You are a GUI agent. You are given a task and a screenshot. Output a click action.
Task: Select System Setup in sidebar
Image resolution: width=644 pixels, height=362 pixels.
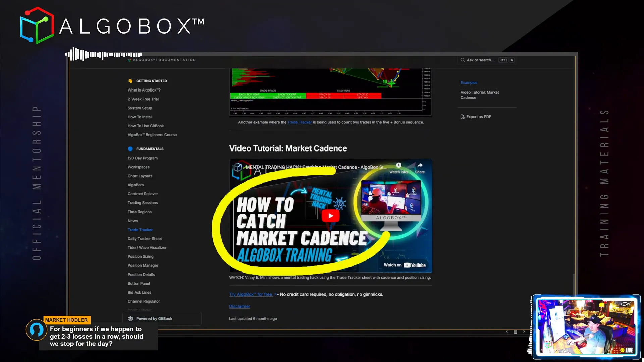(x=140, y=108)
